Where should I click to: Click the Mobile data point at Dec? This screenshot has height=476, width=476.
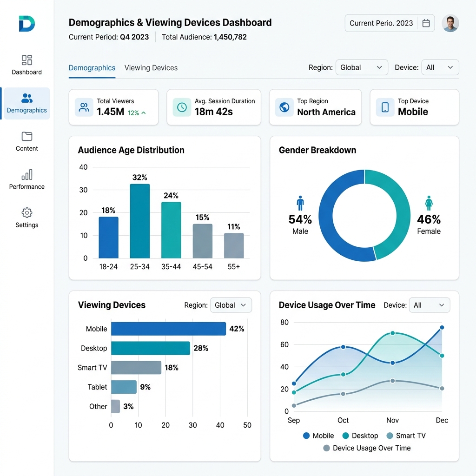coord(442,328)
